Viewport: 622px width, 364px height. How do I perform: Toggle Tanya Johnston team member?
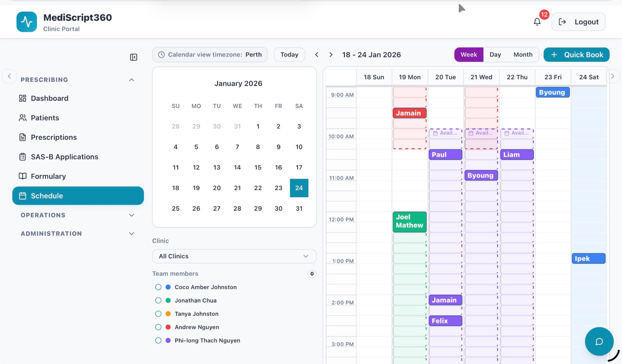coord(158,314)
